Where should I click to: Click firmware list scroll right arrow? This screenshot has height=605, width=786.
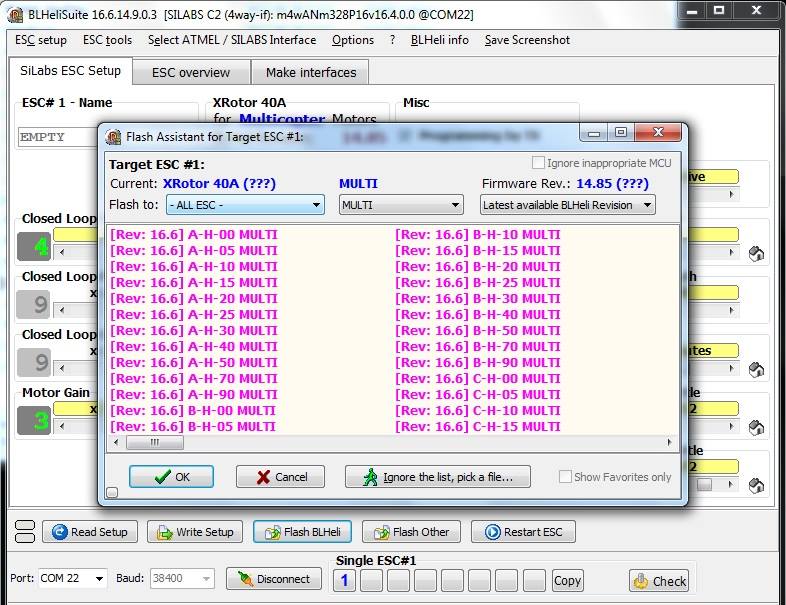(669, 443)
